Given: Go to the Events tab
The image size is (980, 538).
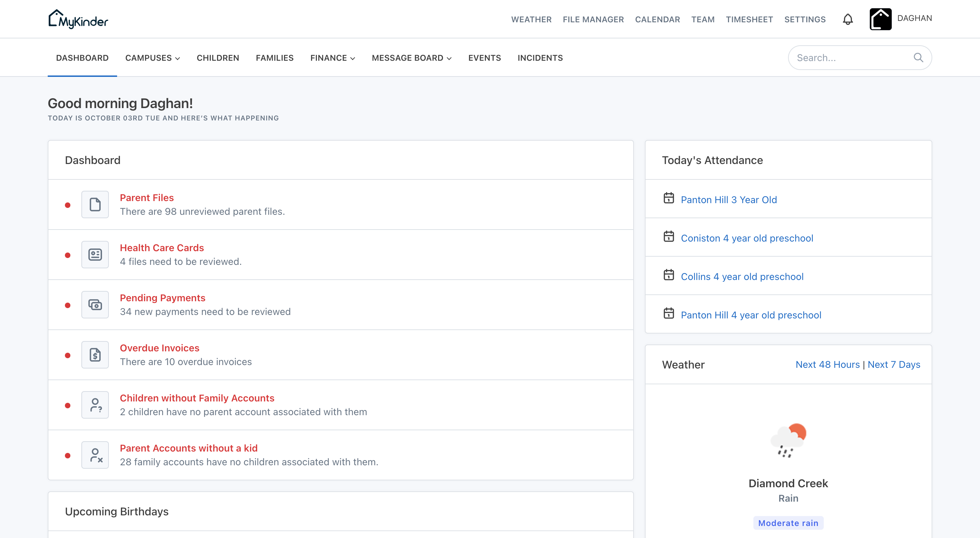Looking at the screenshot, I should 484,58.
